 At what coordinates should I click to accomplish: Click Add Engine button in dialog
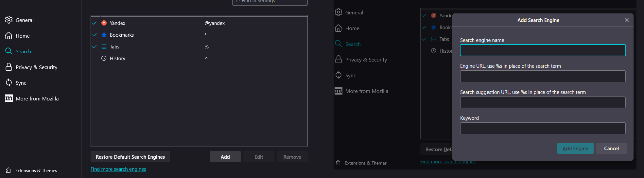tap(575, 148)
